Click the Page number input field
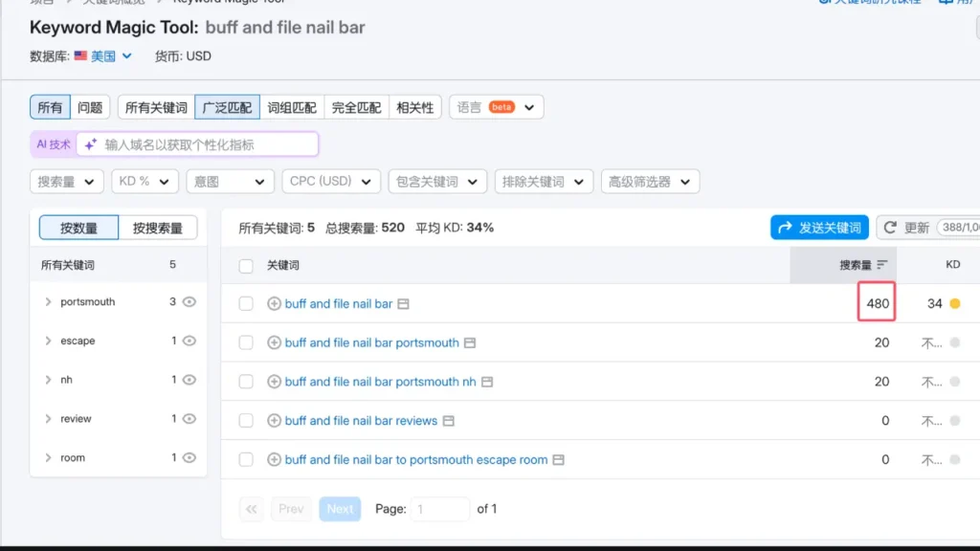 (440, 509)
